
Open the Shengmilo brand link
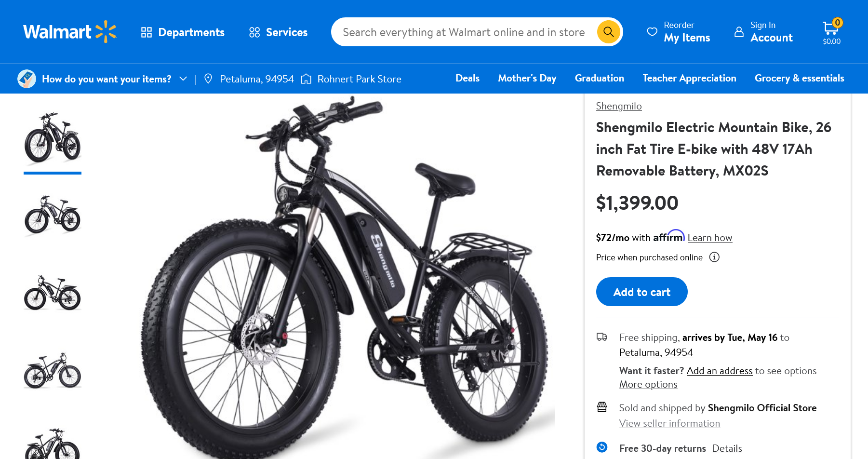tap(619, 106)
